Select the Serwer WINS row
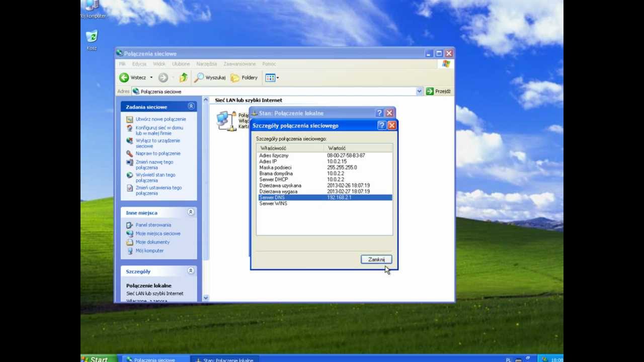The width and height of the screenshot is (644, 362). tap(325, 204)
